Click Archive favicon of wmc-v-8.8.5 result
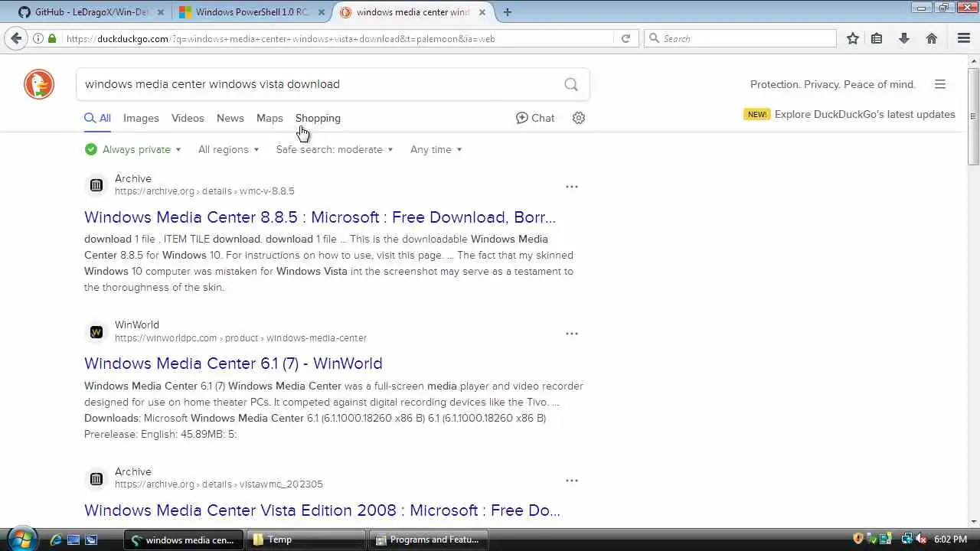 (x=96, y=184)
